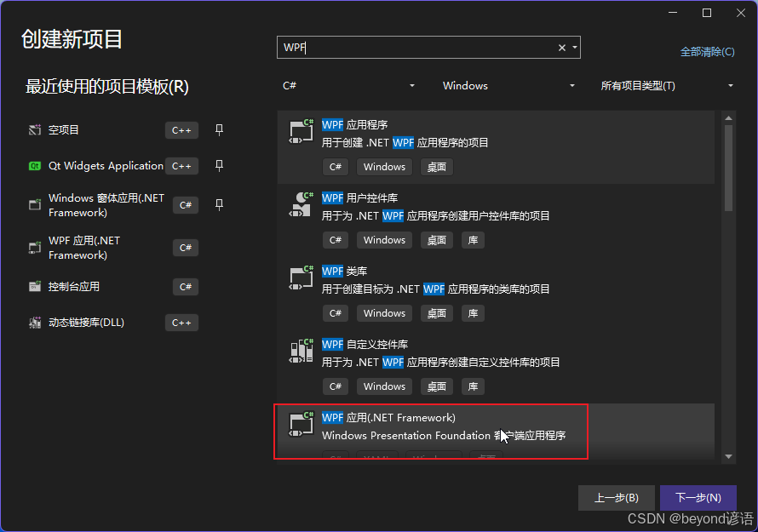Select Windows 窗体应用(.NET Framework) recent template
The height and width of the screenshot is (532, 758).
[x=106, y=205]
